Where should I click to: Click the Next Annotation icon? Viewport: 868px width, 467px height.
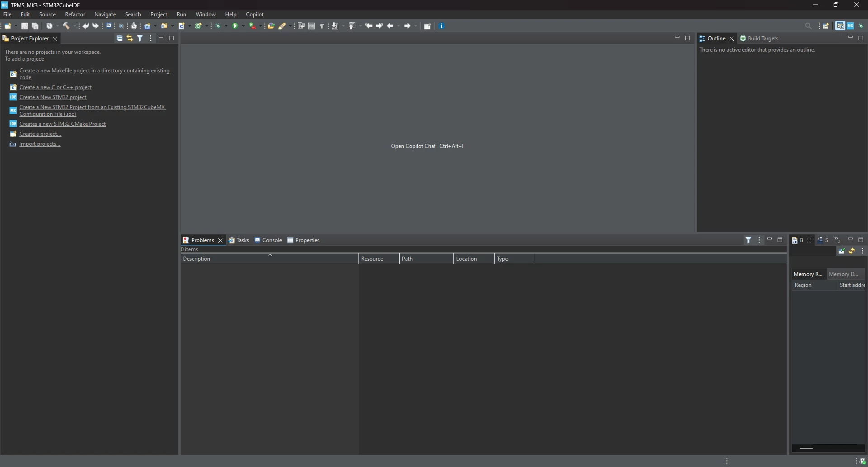tap(335, 26)
